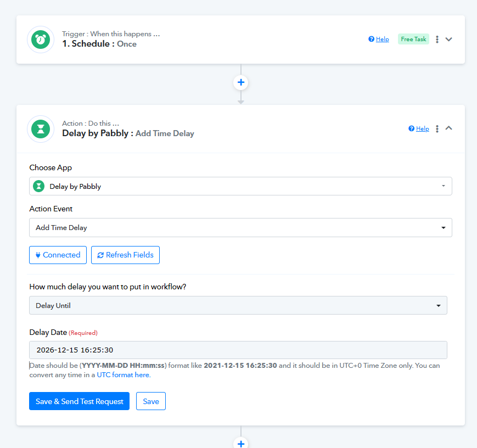Click the caret arrow in Action Event field

coord(443,228)
